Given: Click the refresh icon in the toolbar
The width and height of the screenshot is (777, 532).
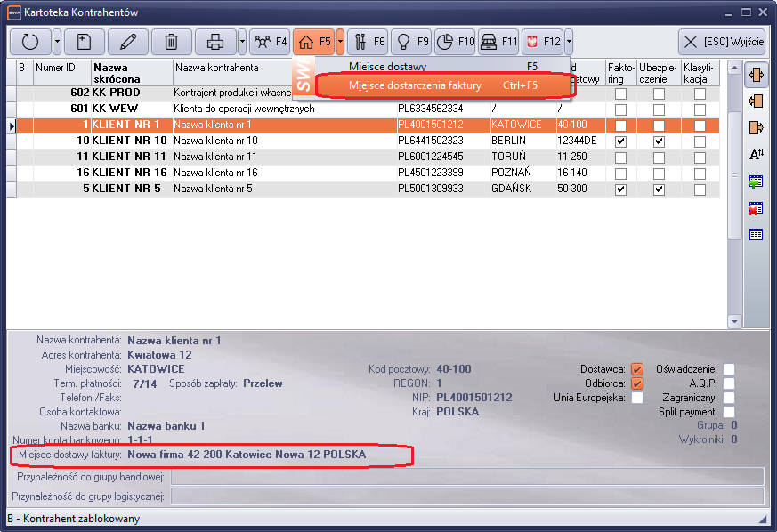Looking at the screenshot, I should coord(30,42).
